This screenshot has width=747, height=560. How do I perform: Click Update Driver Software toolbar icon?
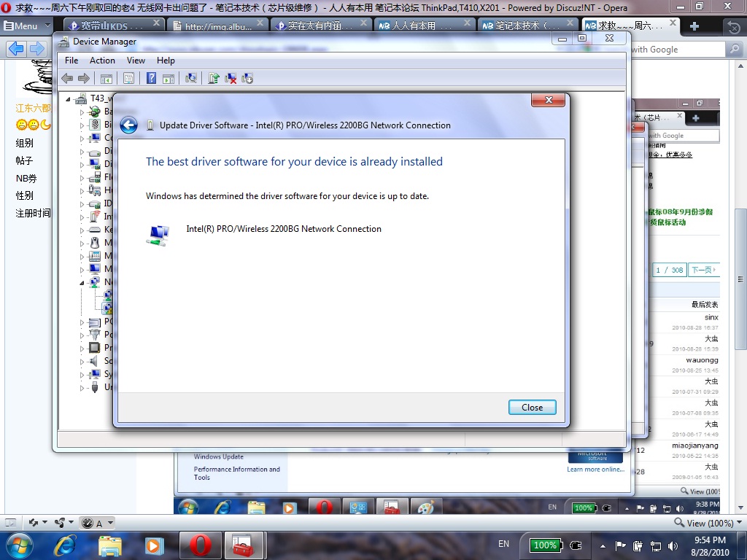[x=214, y=78]
